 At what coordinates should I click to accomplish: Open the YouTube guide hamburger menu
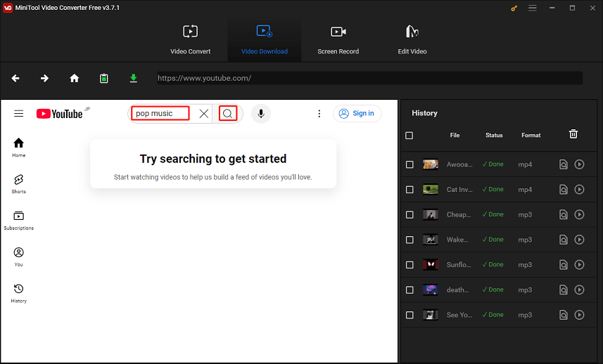point(19,114)
